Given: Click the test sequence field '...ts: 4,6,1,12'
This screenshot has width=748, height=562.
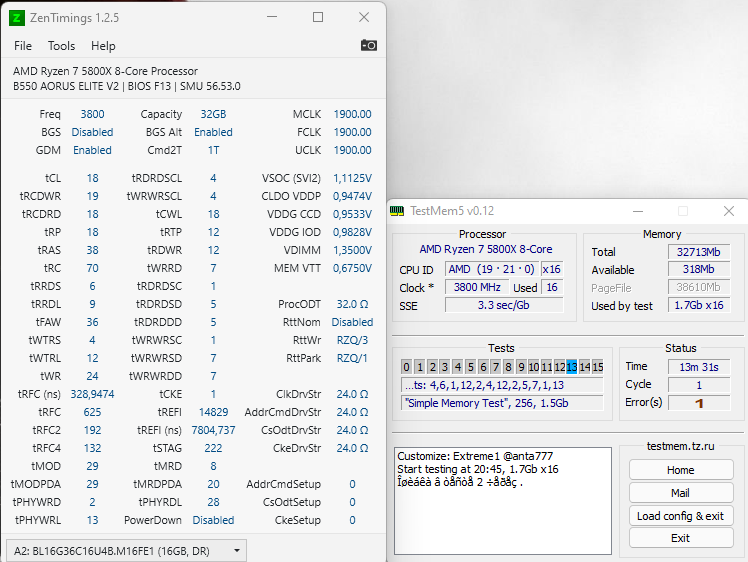Looking at the screenshot, I should 502,385.
